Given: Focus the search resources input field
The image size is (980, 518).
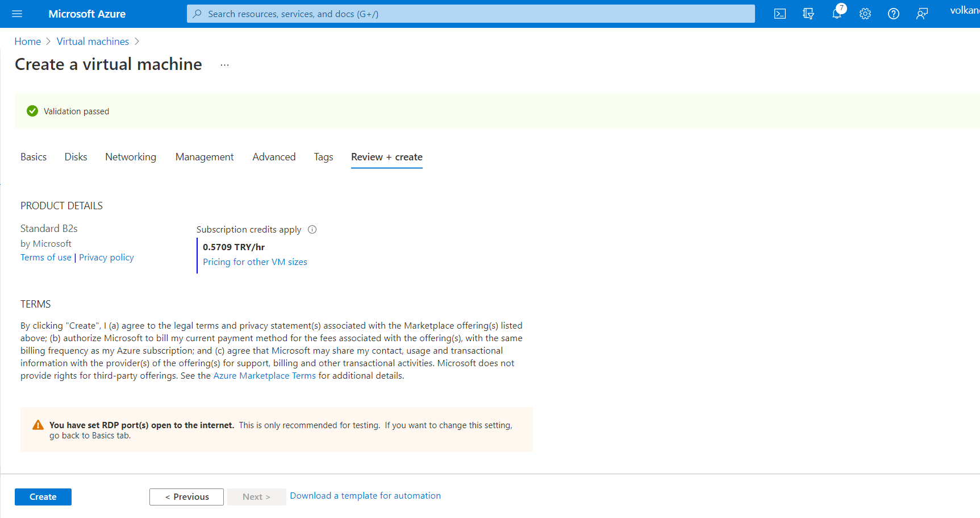Looking at the screenshot, I should pyautogui.click(x=470, y=14).
